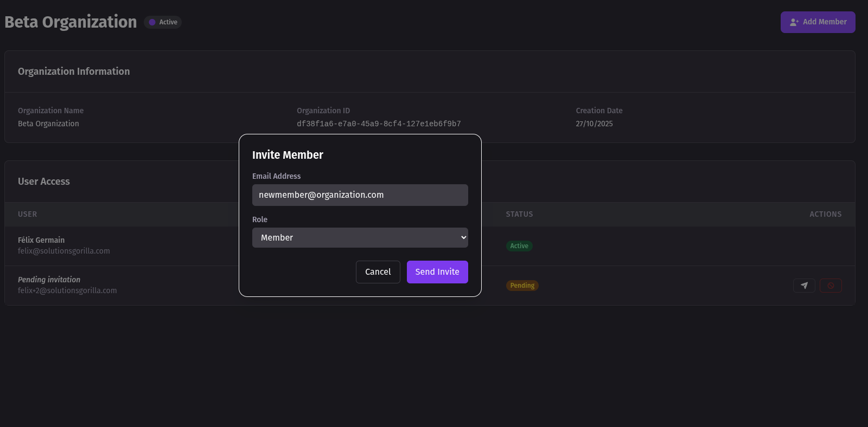Click the felix+2@solutionsgorilla.com pending email

pos(67,290)
